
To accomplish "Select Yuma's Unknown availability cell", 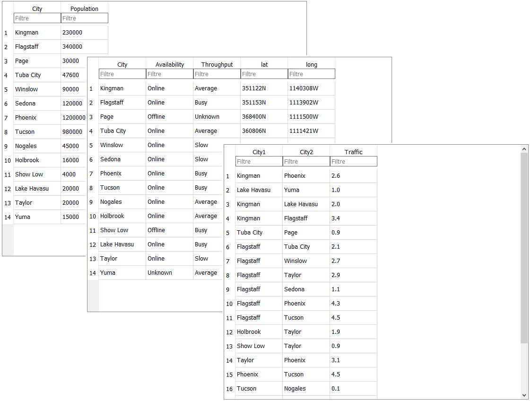I will (160, 273).
